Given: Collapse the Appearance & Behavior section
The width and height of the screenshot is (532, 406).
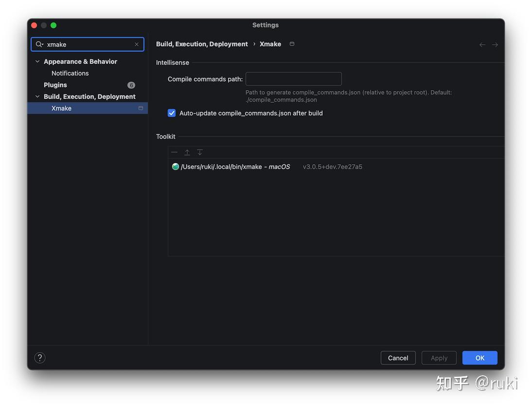Looking at the screenshot, I should click(x=37, y=61).
